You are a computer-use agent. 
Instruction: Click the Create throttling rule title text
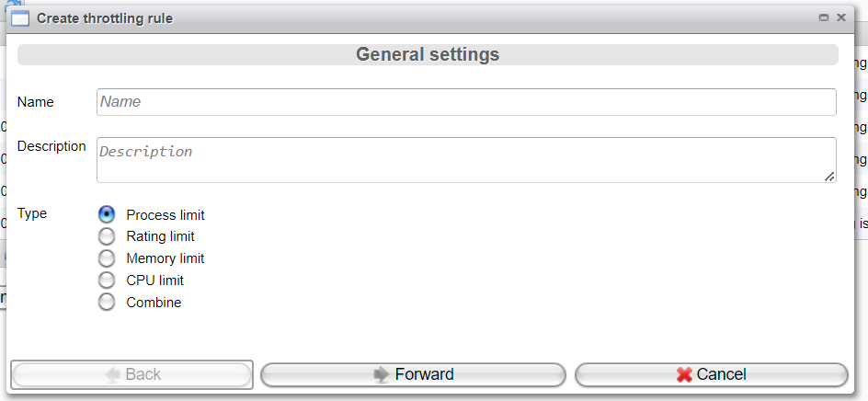click(x=105, y=18)
